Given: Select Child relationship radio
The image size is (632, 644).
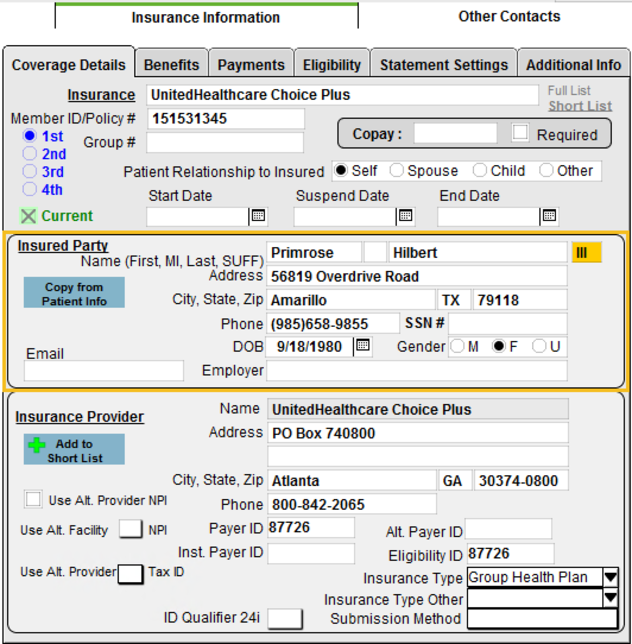Looking at the screenshot, I should (x=480, y=170).
